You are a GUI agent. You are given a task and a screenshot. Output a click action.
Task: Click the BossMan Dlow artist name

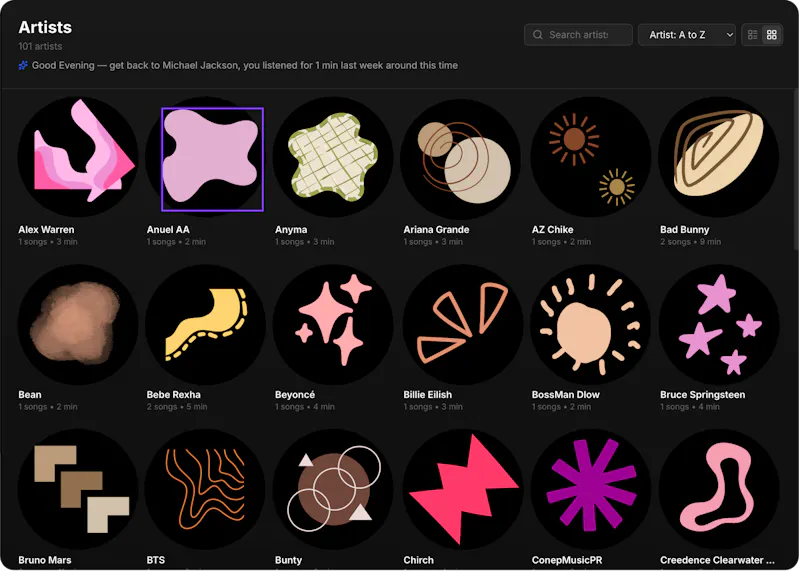[x=566, y=394]
